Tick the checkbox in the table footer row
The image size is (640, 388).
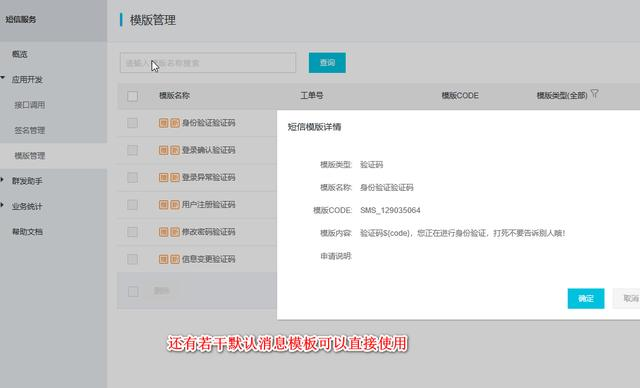133,291
